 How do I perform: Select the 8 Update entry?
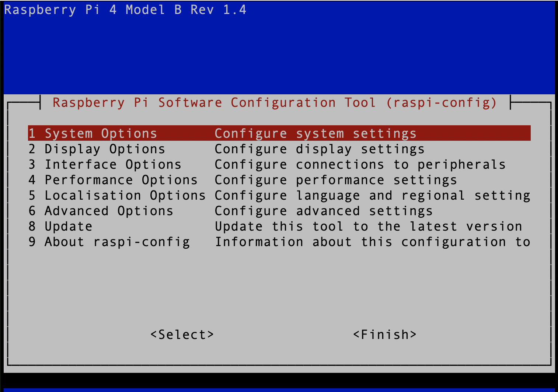point(279,226)
